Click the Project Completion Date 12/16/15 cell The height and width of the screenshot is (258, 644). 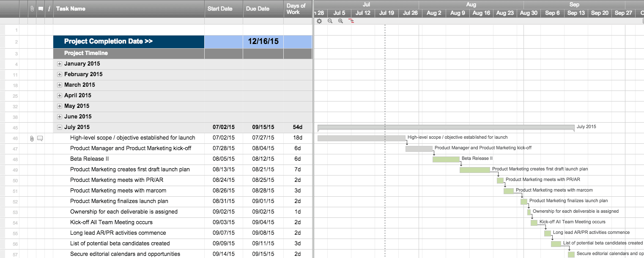[x=263, y=41]
